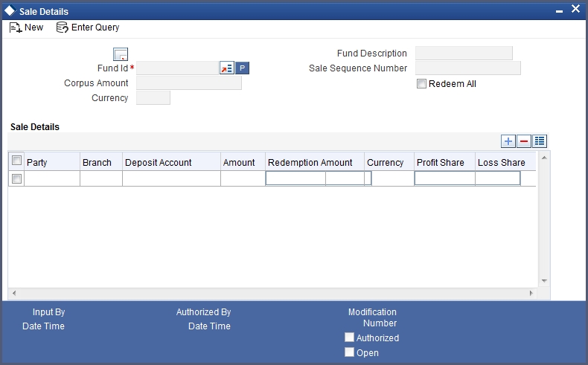Check the select-all checkbox in the table header
Image resolution: width=588 pixels, height=365 pixels.
(x=16, y=161)
